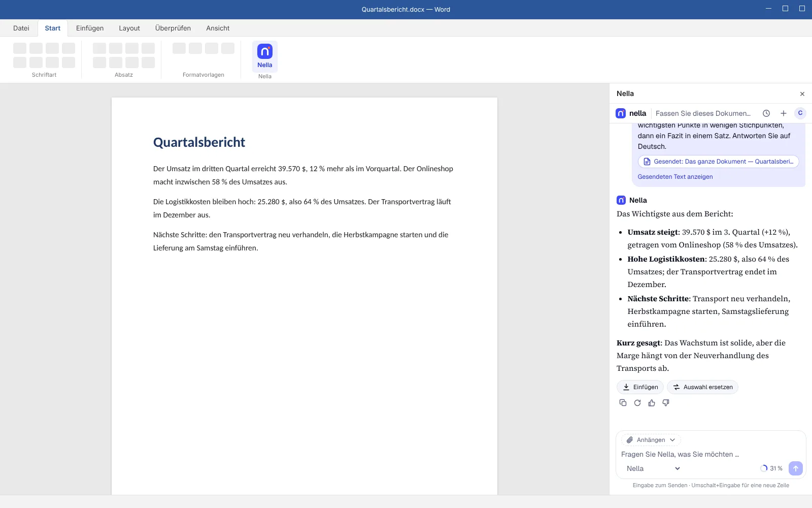Open the Überprüfen ribbon tab
The height and width of the screenshot is (508, 812).
173,28
